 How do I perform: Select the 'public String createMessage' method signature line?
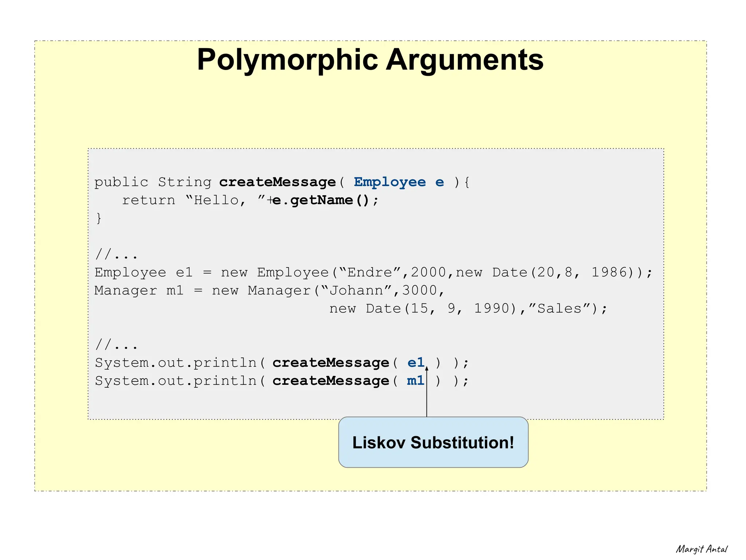(282, 182)
